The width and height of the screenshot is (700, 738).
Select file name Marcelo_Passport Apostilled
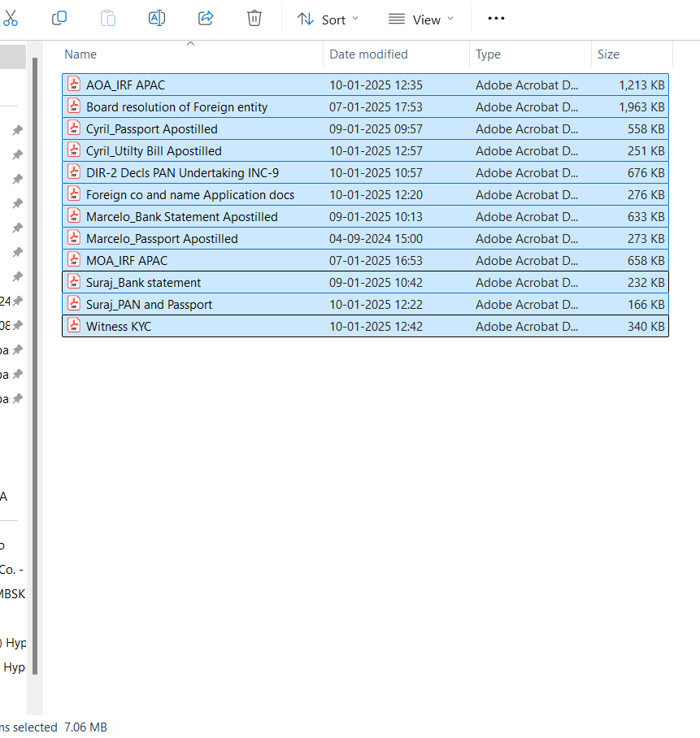(x=162, y=239)
